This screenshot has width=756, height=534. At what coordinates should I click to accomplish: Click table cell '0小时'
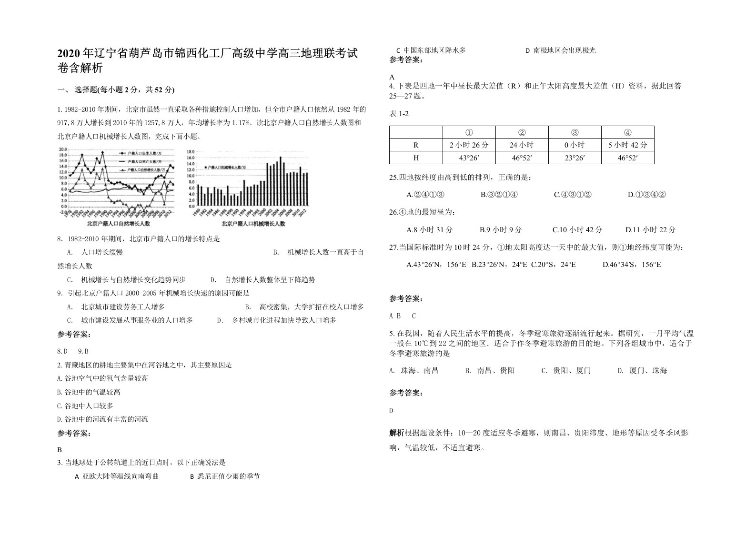(575, 145)
